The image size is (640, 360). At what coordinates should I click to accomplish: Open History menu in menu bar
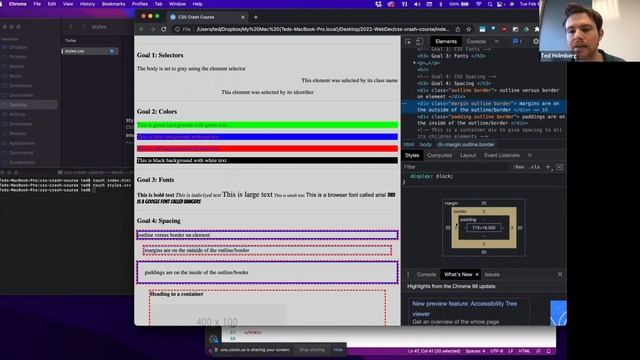point(87,4)
